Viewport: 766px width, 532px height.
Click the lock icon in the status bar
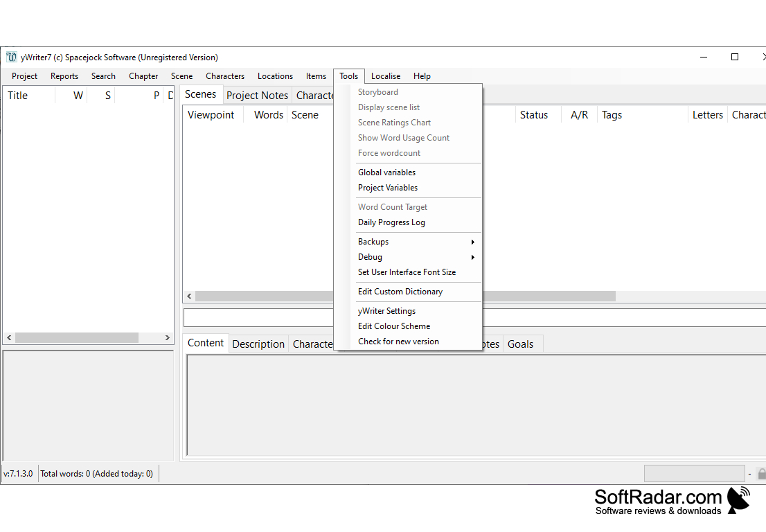(x=760, y=473)
